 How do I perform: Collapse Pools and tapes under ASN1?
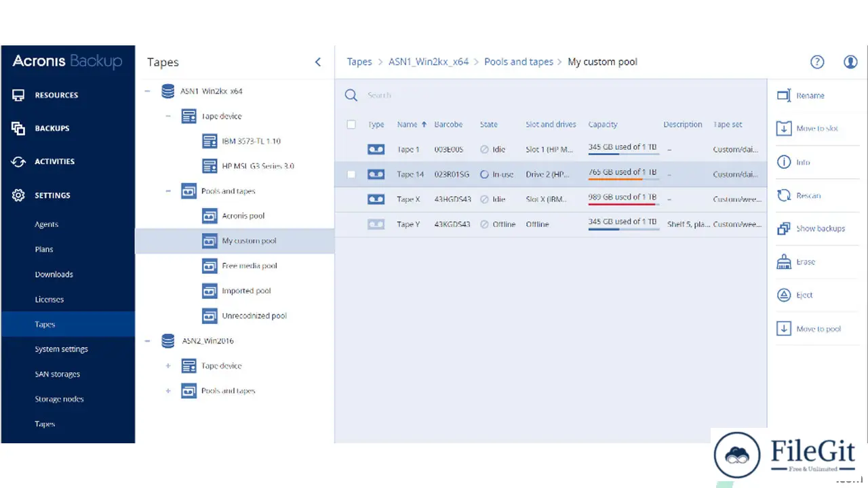168,191
